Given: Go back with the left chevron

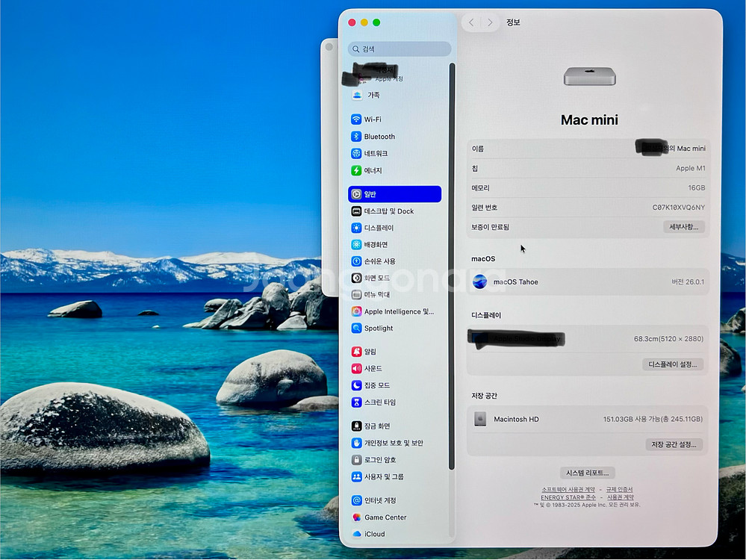Looking at the screenshot, I should 471,22.
